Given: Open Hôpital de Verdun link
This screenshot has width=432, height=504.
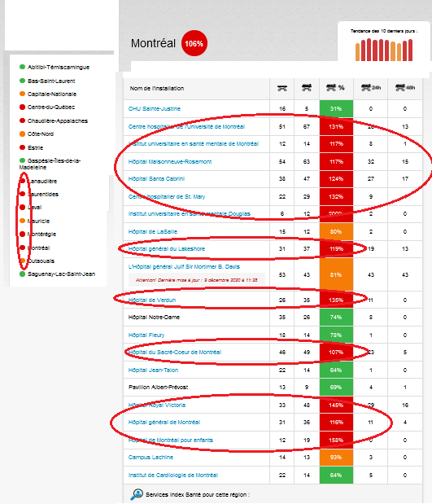Looking at the screenshot, I should [152, 300].
